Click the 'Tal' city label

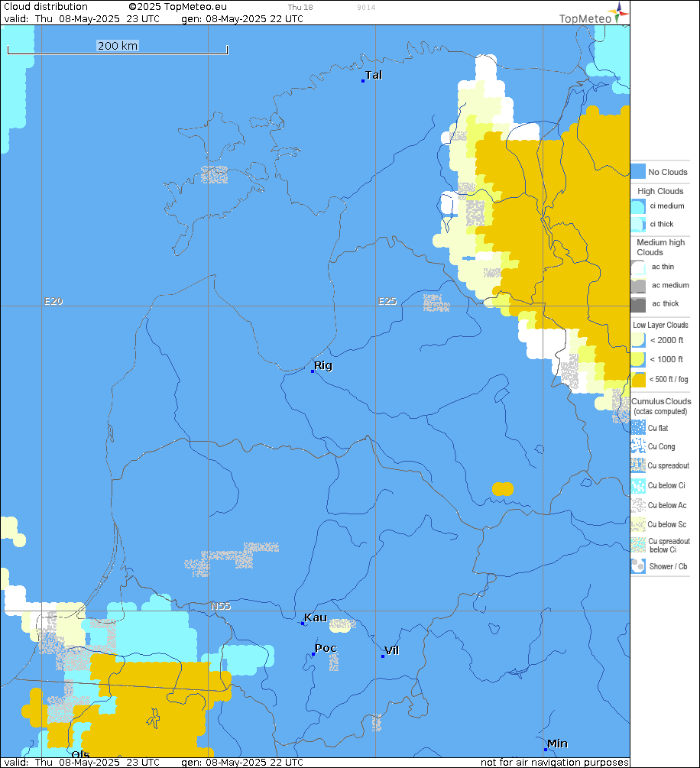click(x=374, y=75)
